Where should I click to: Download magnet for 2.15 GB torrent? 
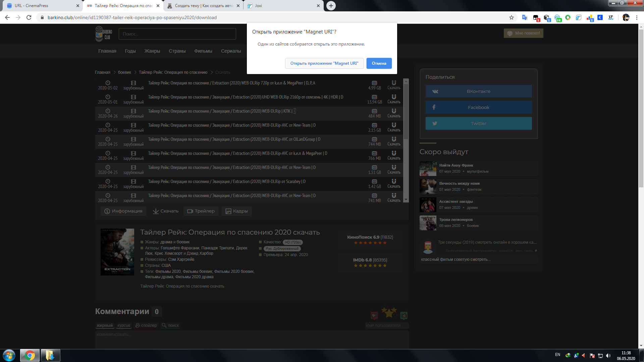click(394, 127)
